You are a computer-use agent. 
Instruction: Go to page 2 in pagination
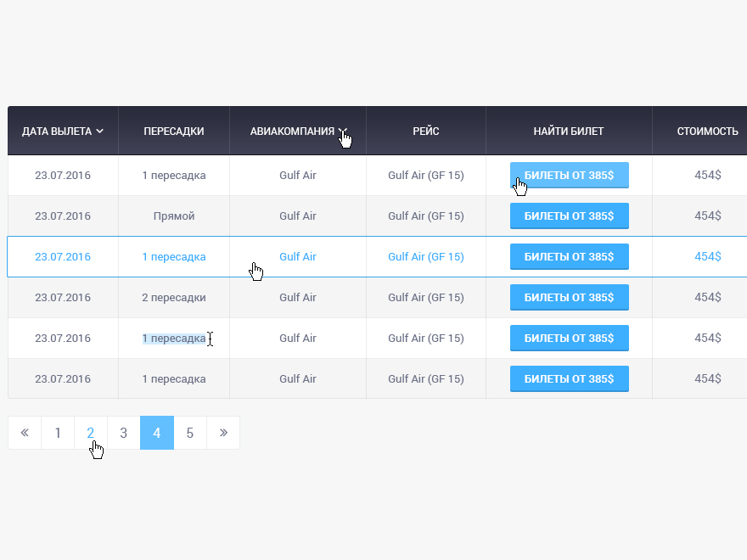click(91, 433)
